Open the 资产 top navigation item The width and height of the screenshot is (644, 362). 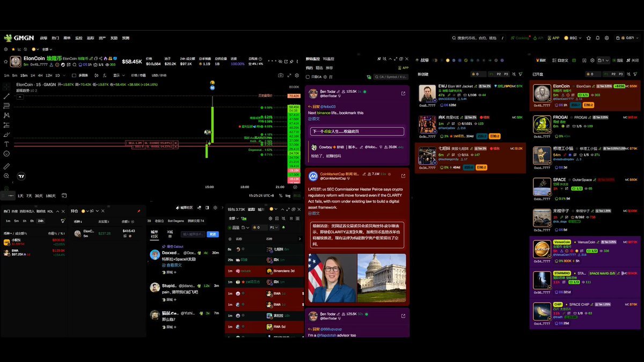[102, 38]
